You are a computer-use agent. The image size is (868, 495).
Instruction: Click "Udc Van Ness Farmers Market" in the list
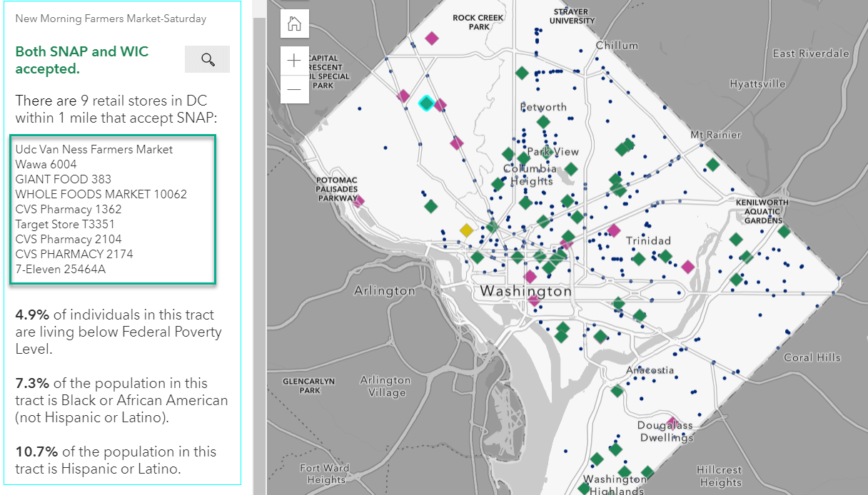pyautogui.click(x=93, y=149)
